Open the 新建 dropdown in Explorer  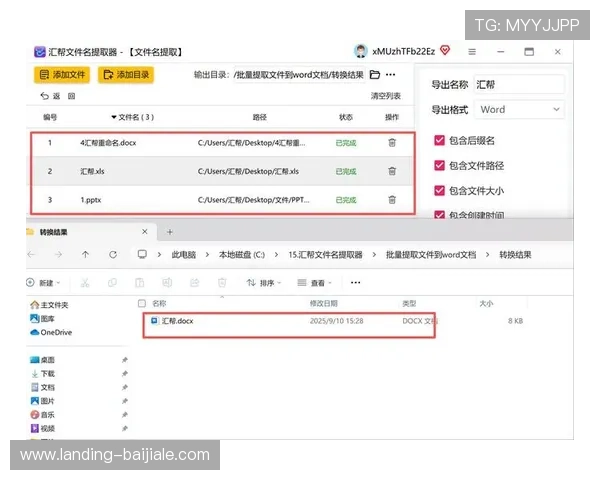click(43, 283)
